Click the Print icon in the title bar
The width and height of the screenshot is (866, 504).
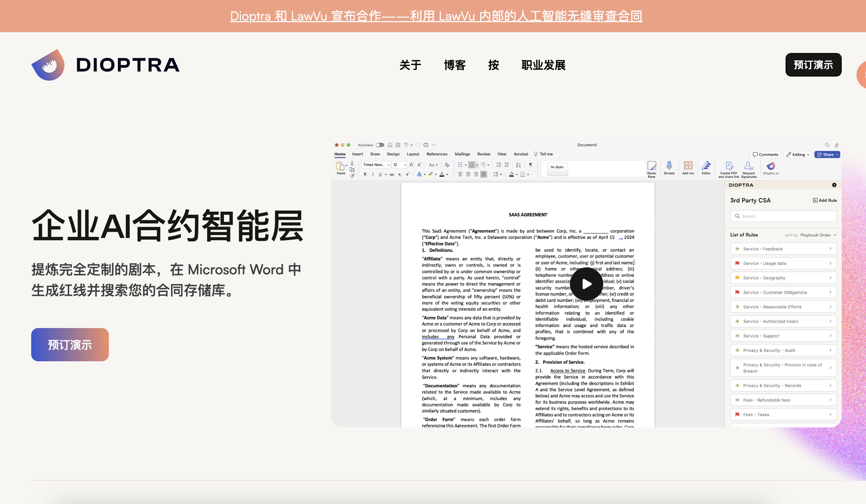[x=426, y=145]
